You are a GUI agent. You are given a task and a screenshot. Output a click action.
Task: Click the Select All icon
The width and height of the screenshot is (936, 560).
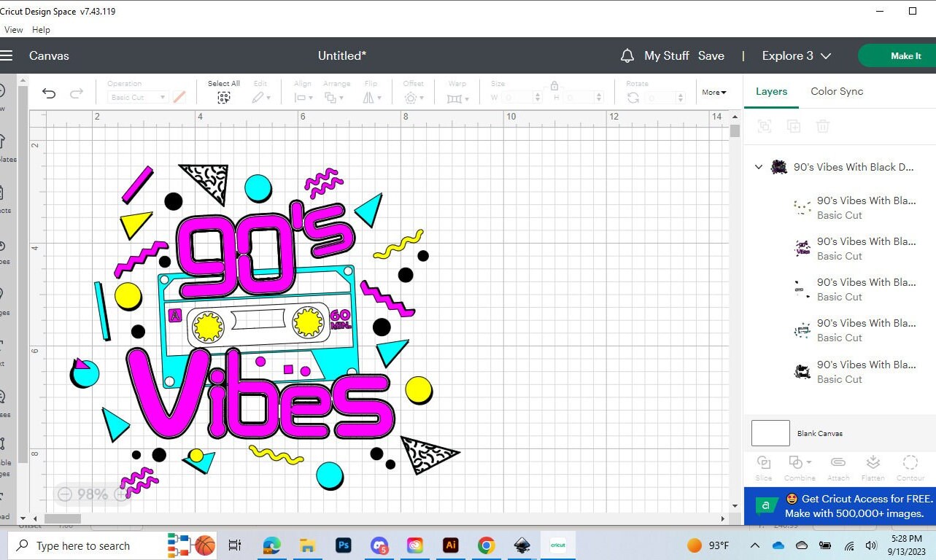(224, 98)
